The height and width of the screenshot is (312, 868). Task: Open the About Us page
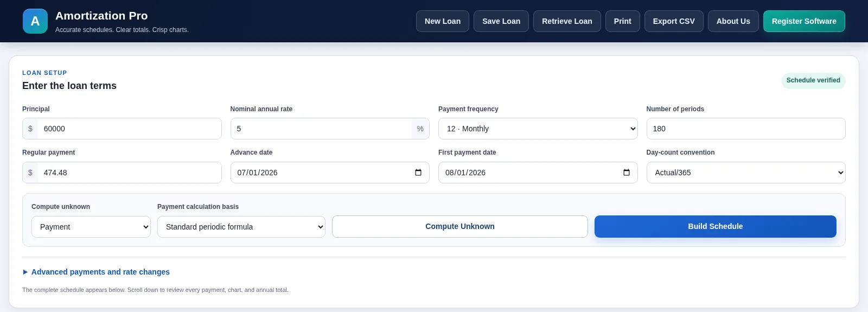(x=733, y=21)
